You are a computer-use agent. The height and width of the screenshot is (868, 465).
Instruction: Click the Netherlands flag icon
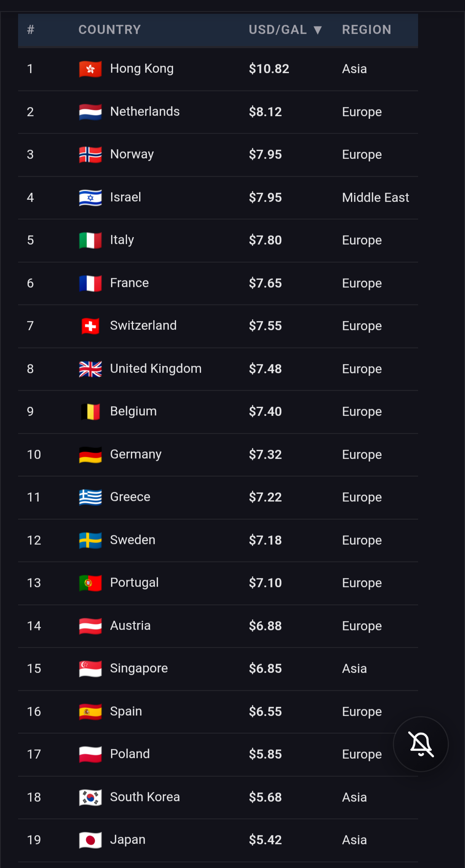[x=90, y=112]
